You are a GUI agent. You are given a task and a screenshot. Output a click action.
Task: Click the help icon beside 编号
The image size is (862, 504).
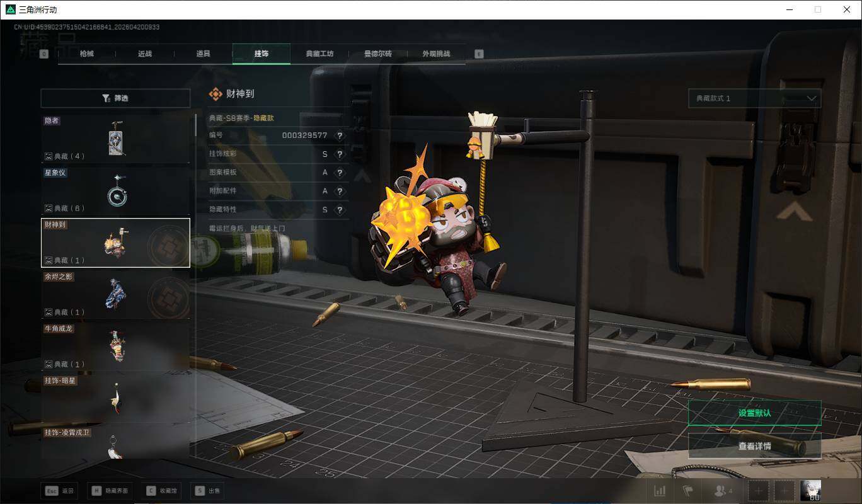pos(340,135)
